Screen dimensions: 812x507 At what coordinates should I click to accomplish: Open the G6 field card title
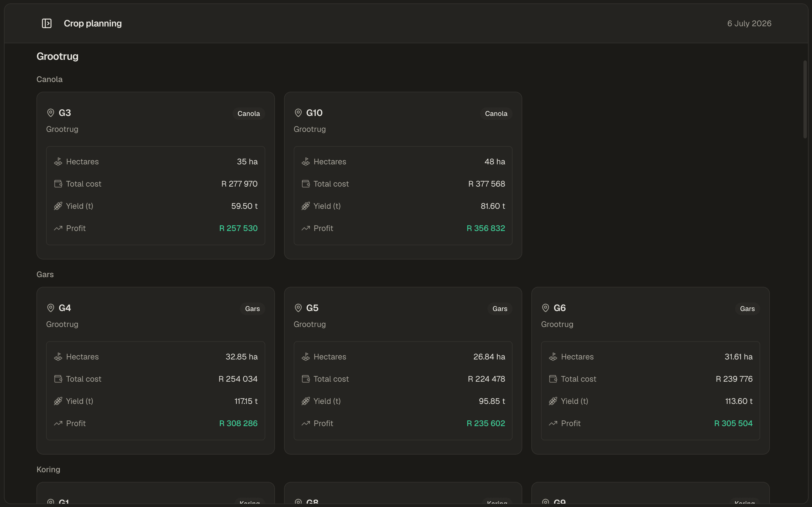click(x=560, y=308)
